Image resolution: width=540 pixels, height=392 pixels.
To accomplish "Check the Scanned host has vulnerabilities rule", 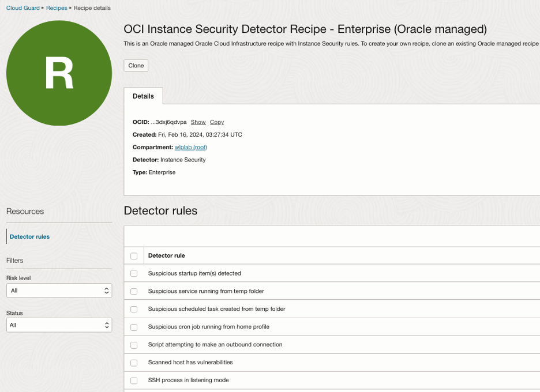I will click(133, 363).
